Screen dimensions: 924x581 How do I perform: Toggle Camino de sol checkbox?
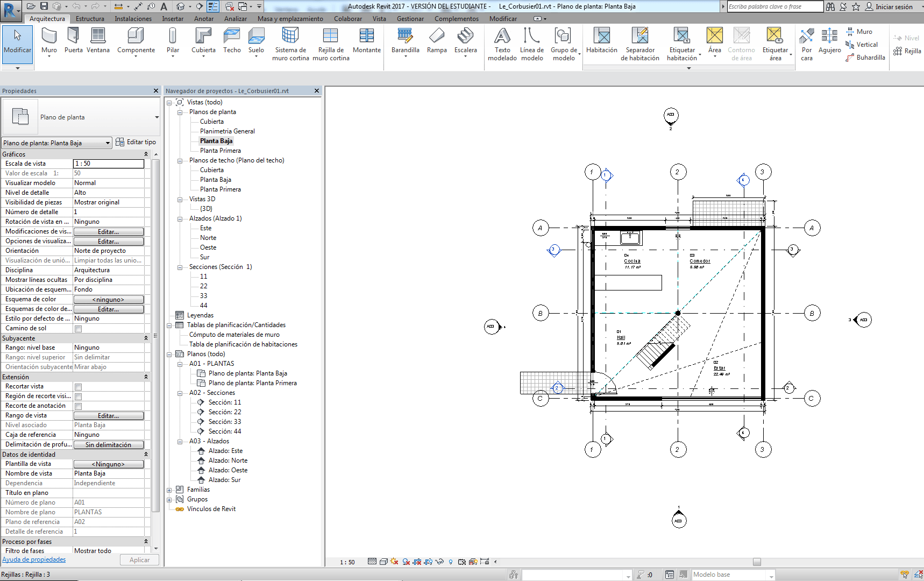tap(78, 329)
